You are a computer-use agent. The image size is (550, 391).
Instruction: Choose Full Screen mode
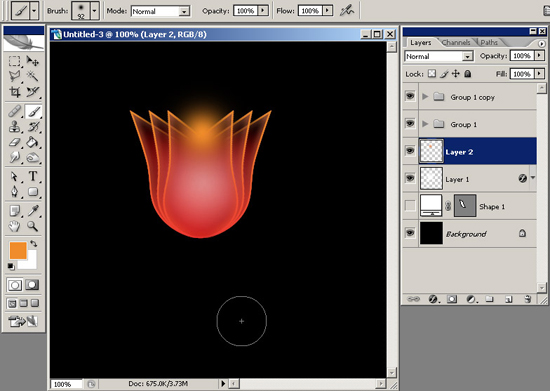click(x=35, y=303)
